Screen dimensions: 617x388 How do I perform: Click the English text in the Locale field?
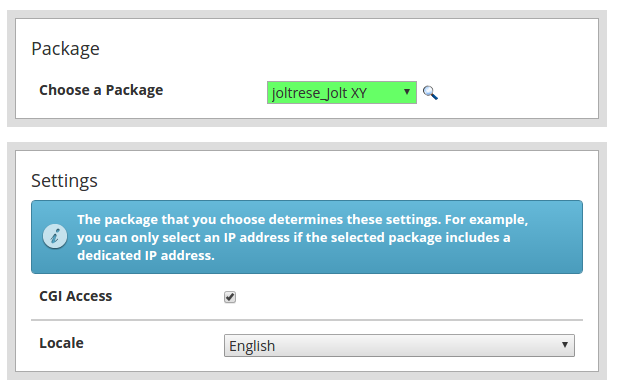click(x=252, y=346)
